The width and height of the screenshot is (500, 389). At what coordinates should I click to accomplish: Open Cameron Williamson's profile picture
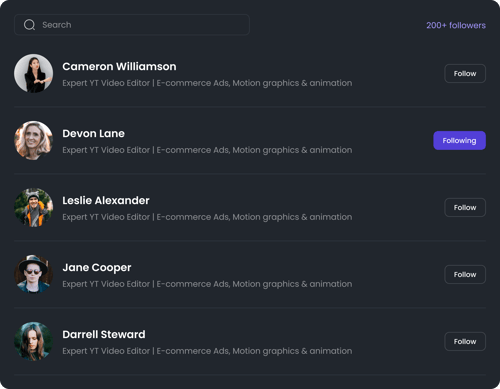33,73
